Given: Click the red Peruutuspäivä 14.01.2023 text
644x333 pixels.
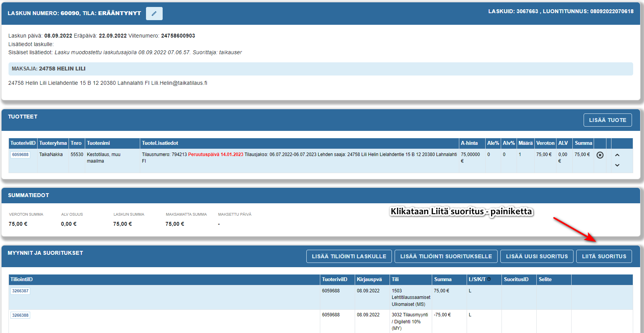Looking at the screenshot, I should coord(216,154).
